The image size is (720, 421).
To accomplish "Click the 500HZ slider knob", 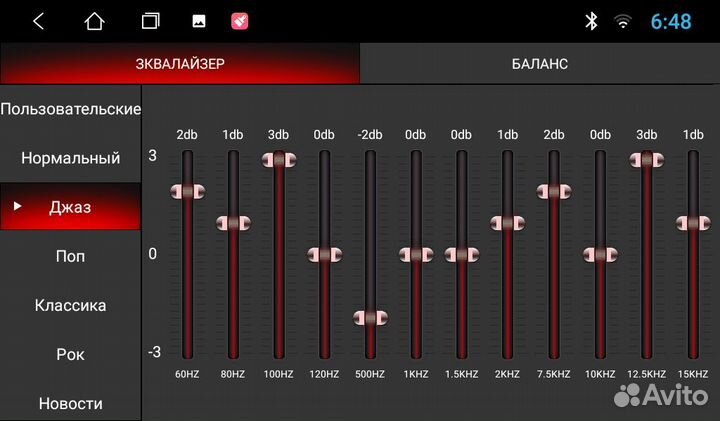I will pyautogui.click(x=370, y=318).
